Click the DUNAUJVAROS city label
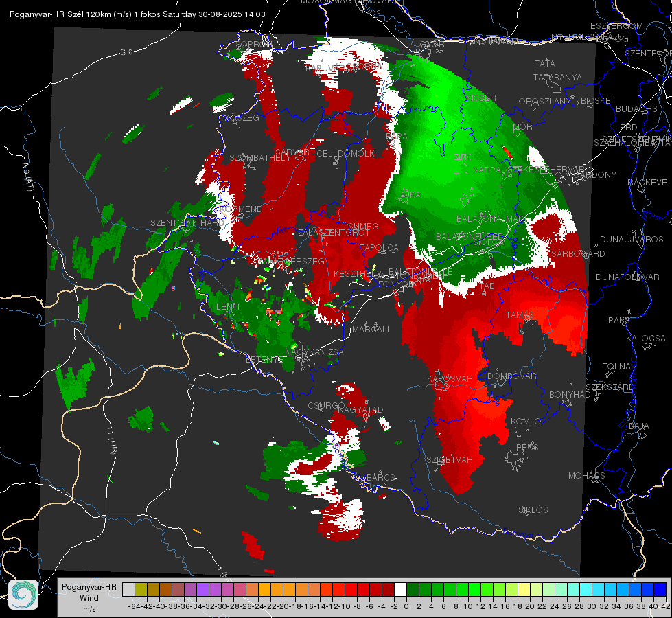The image size is (672, 618). tap(632, 240)
